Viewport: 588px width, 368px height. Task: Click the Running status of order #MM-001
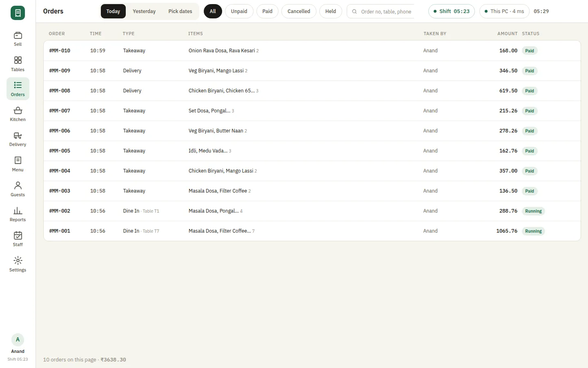pyautogui.click(x=533, y=231)
